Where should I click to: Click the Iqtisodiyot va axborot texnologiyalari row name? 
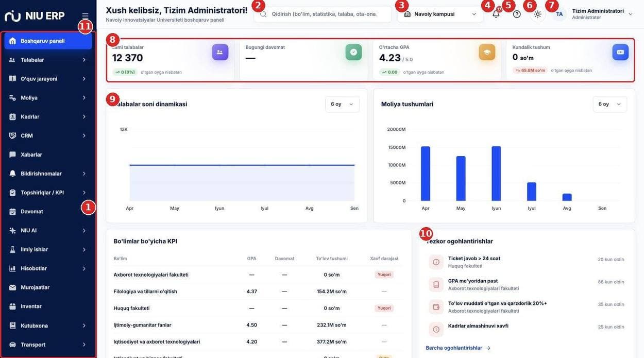157,342
